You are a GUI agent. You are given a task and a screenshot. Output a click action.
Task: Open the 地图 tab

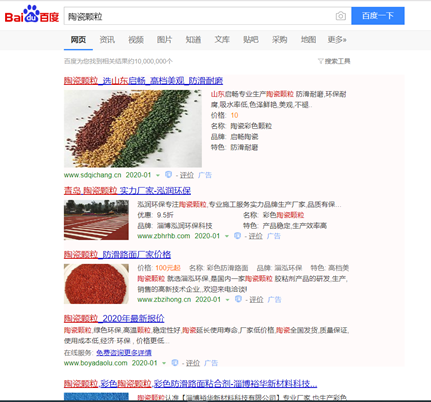click(x=308, y=40)
